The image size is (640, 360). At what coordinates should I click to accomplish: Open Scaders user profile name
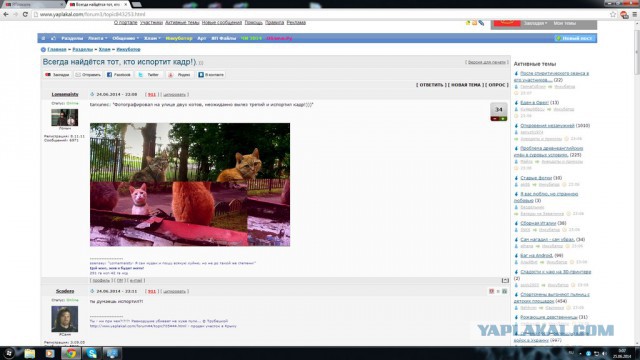tap(65, 291)
